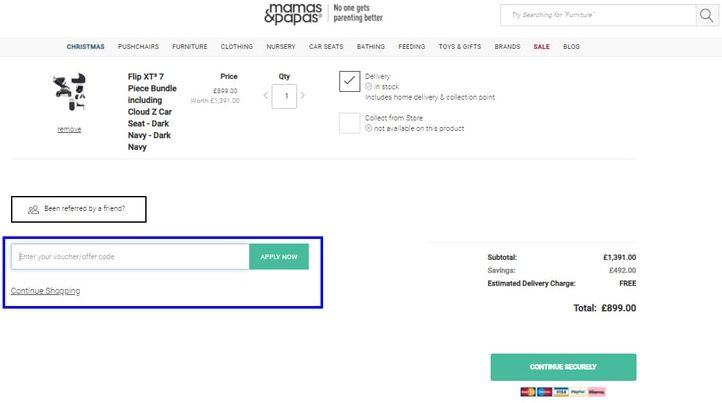Click the quantity input box

[284, 96]
